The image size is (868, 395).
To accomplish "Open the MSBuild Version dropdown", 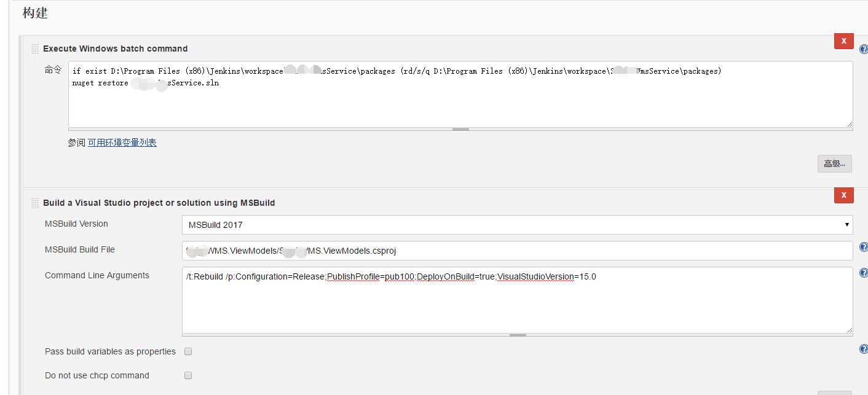I will (517, 225).
